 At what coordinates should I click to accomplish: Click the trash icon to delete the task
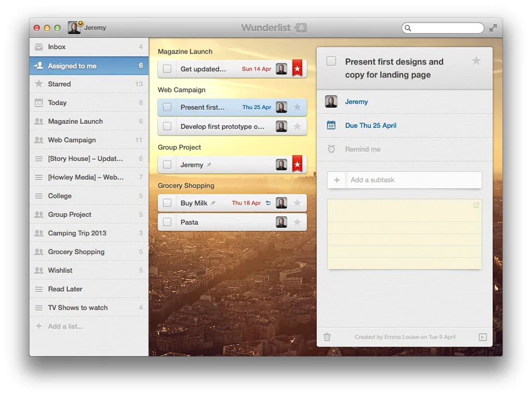pyautogui.click(x=327, y=337)
